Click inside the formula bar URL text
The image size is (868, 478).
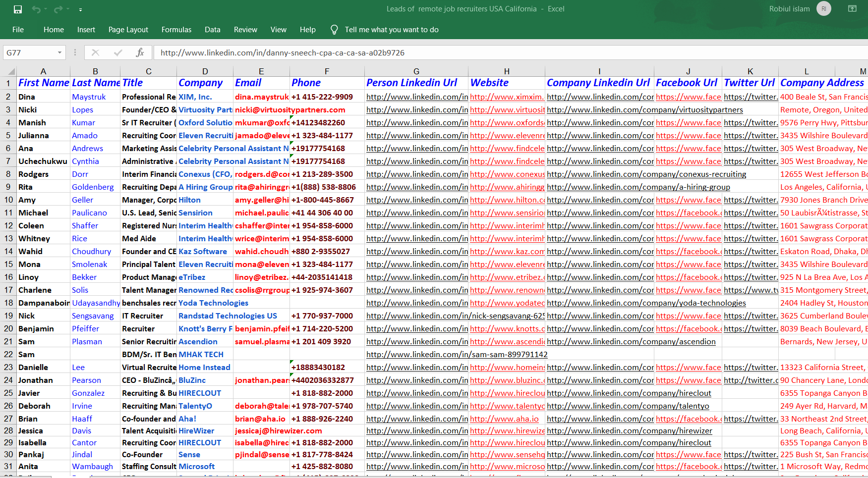coord(283,53)
